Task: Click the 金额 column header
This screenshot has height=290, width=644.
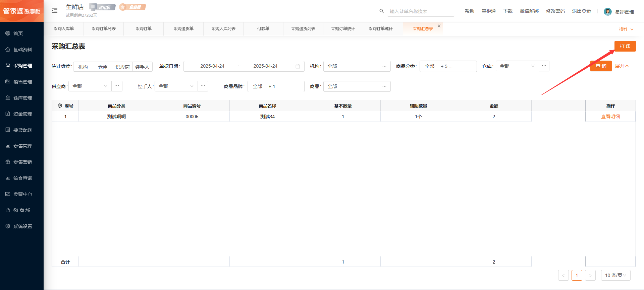Action: 494,106
